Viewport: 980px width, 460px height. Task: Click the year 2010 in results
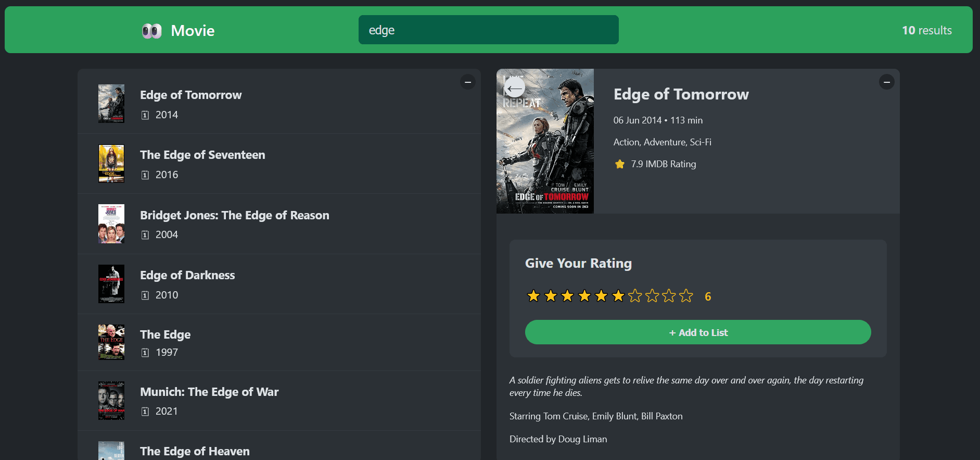coord(167,295)
